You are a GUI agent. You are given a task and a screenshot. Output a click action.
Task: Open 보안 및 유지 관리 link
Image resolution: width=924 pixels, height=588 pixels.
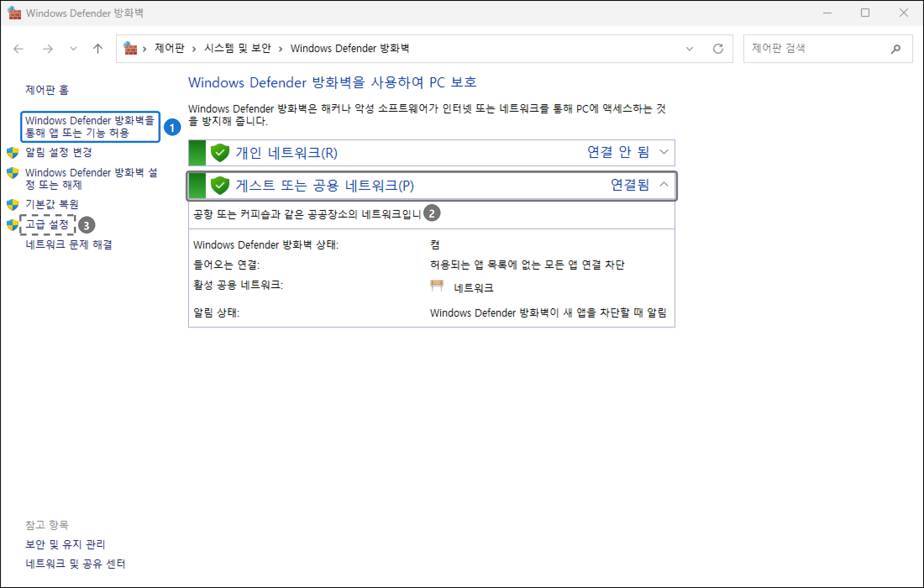(66, 544)
